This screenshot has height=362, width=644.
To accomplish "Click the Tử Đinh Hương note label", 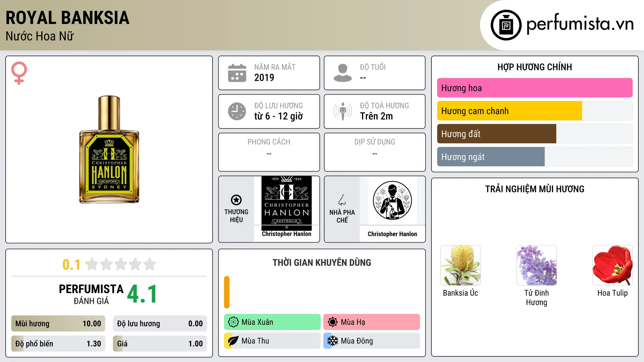I will [x=536, y=298].
